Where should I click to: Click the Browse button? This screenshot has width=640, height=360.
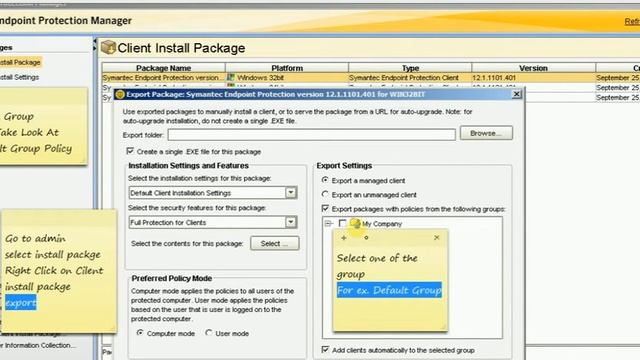[x=486, y=133]
